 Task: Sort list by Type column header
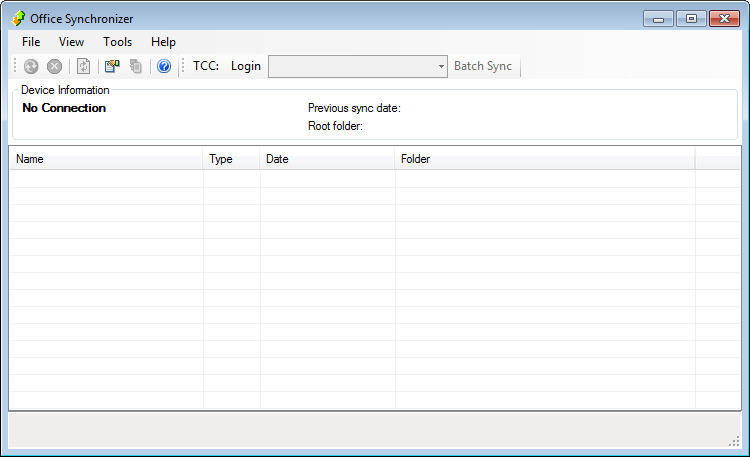[x=232, y=159]
